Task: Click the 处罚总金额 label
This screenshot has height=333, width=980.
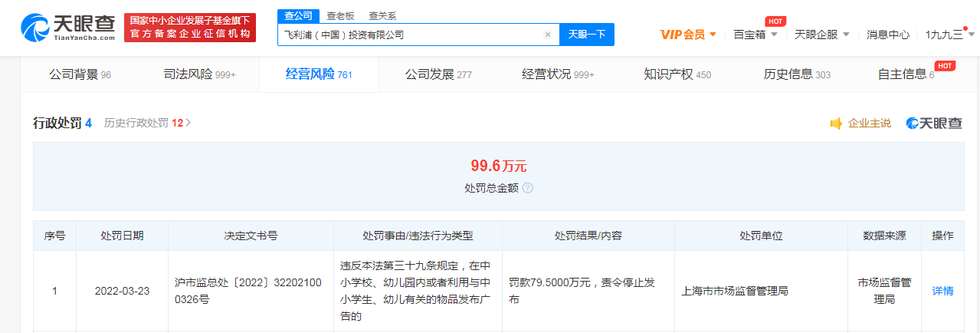Action: [491, 187]
